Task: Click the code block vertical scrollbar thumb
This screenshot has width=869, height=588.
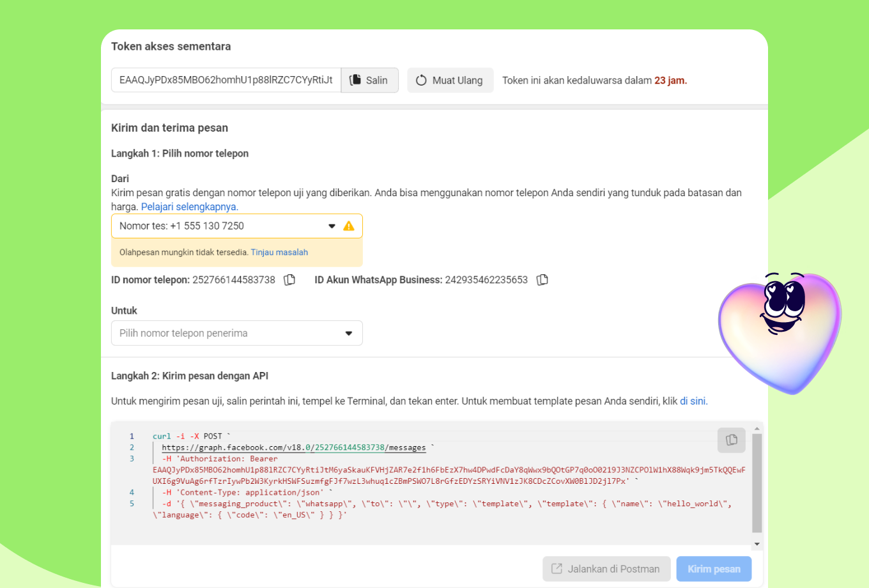Action: [x=757, y=483]
